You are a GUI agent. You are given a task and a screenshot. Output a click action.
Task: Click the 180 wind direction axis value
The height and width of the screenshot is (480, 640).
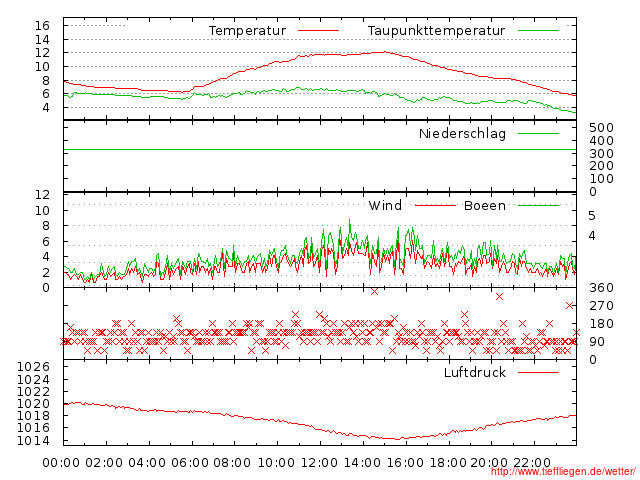point(601,324)
